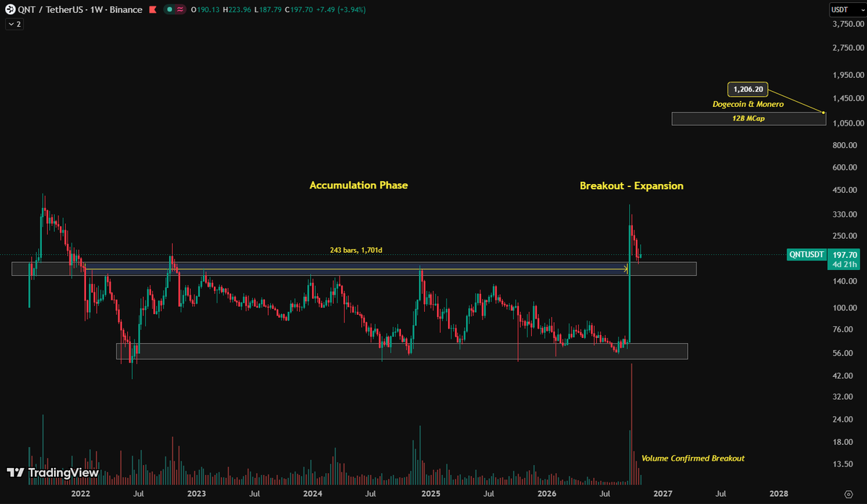Select the 243 bars, 1,701d measurement label
The image size is (867, 504).
pos(355,251)
